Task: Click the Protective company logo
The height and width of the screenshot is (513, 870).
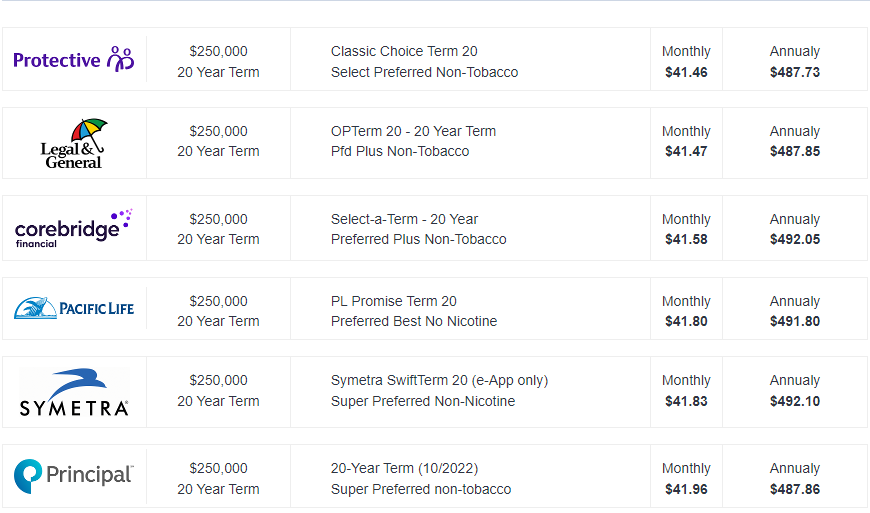Action: (x=74, y=60)
